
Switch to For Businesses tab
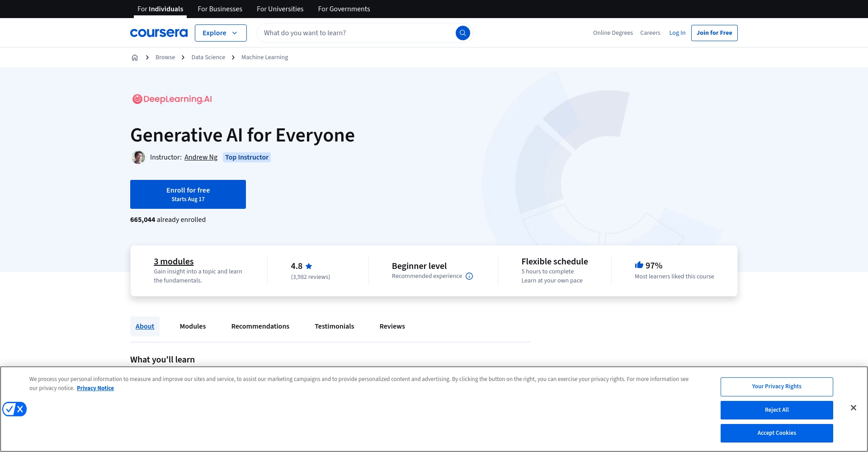tap(220, 9)
